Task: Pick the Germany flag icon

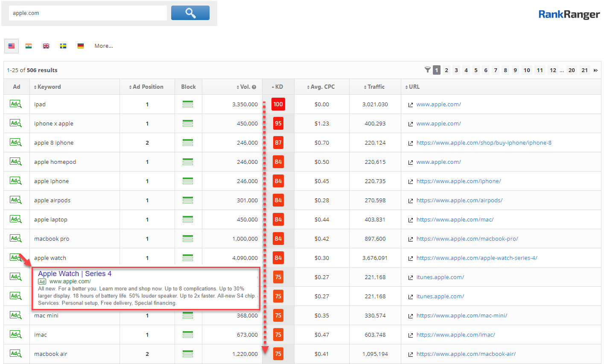Action: (x=80, y=46)
